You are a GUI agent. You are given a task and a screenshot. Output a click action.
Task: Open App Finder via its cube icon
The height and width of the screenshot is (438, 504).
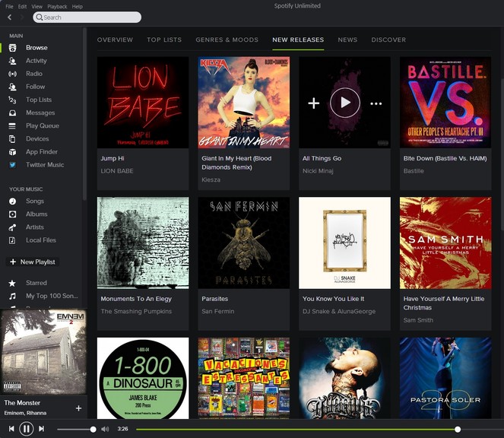point(12,152)
